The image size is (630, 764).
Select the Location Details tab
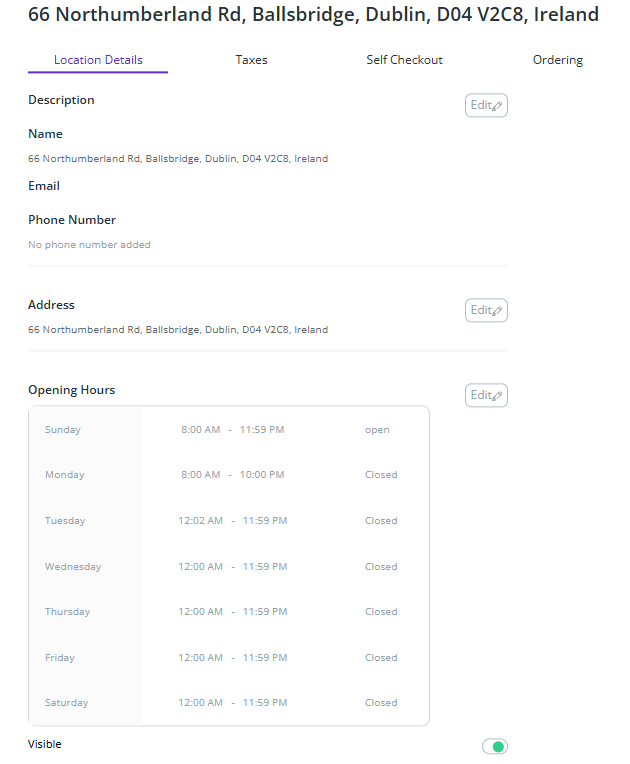point(98,60)
